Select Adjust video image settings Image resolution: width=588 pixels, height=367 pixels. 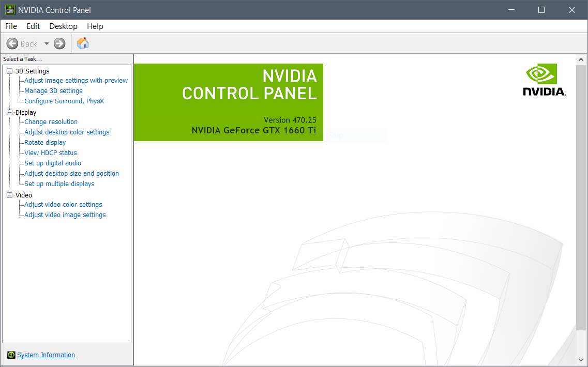coord(65,215)
